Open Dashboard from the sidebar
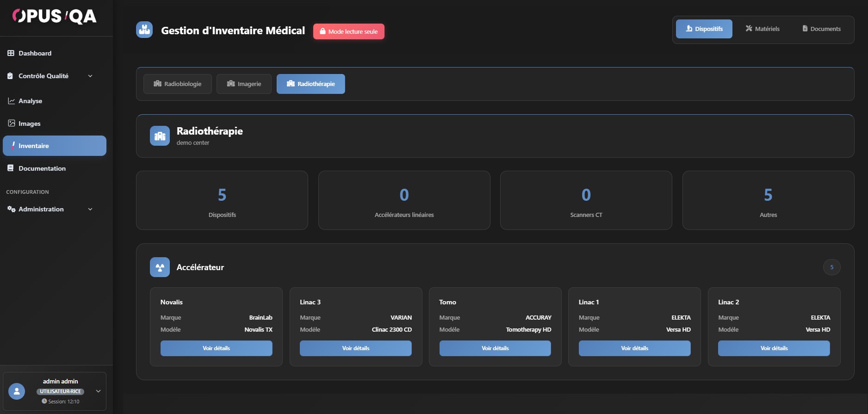This screenshot has height=414, width=868. 35,53
